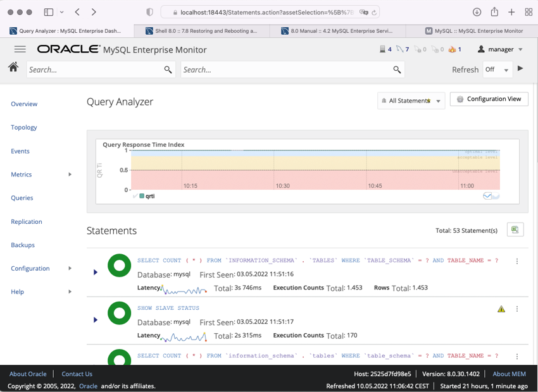This screenshot has height=392, width=538.
Task: Open the About Oracle footer link
Action: (28, 374)
